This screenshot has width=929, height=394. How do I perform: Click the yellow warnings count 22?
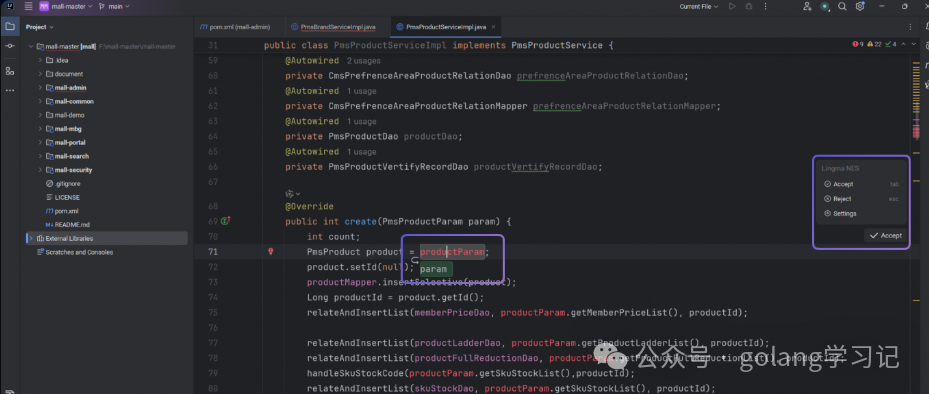[874, 44]
